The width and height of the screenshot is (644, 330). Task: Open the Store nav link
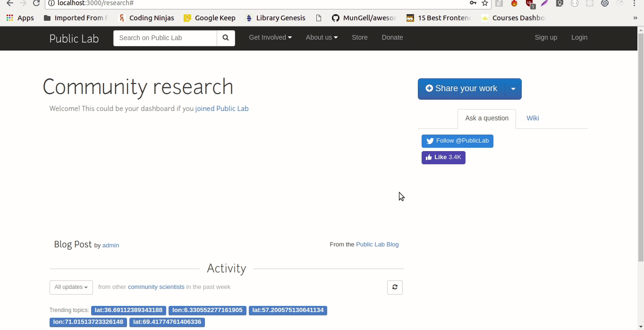tap(359, 37)
